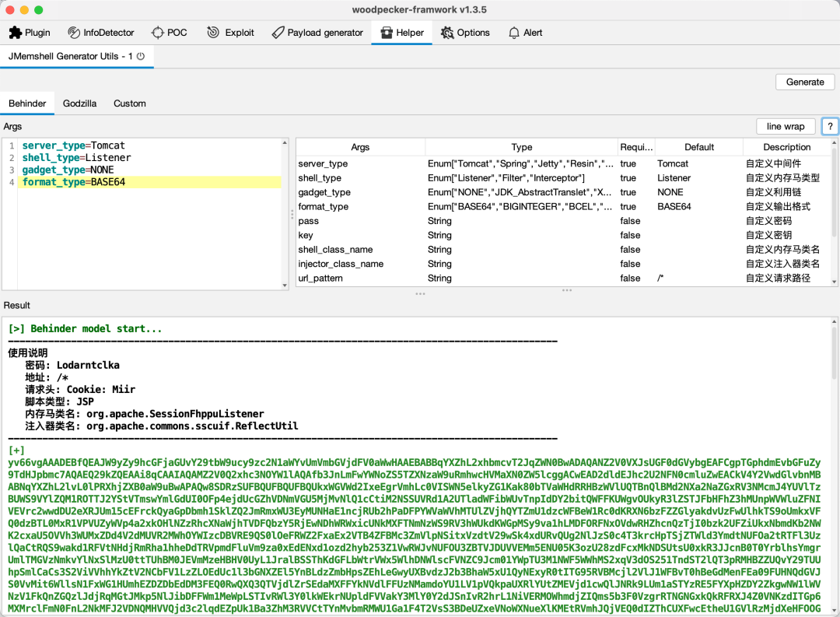Image resolution: width=840 pixels, height=617 pixels.
Task: Click the Behinder model start line in Result
Action: (x=86, y=328)
